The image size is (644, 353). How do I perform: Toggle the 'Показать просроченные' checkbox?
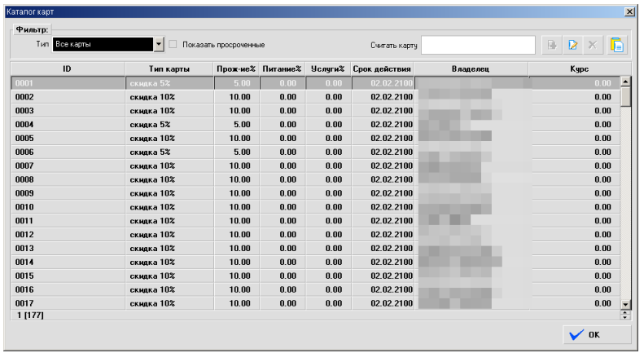point(173,44)
